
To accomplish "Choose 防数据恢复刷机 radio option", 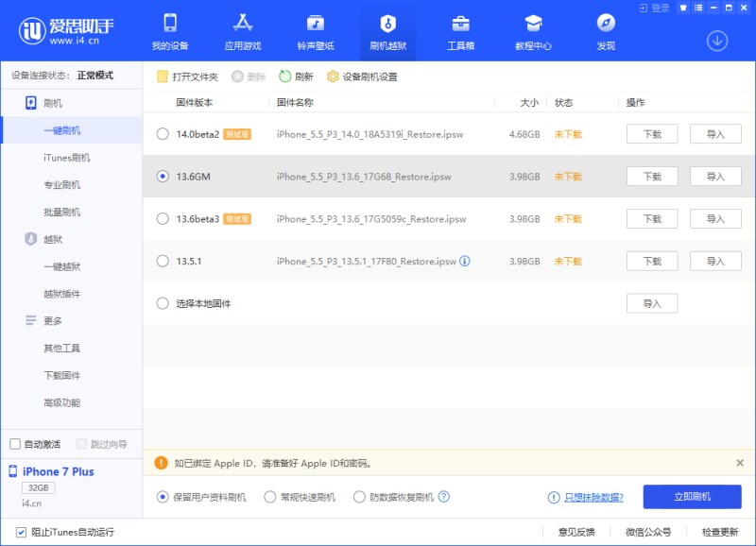I will [x=359, y=497].
